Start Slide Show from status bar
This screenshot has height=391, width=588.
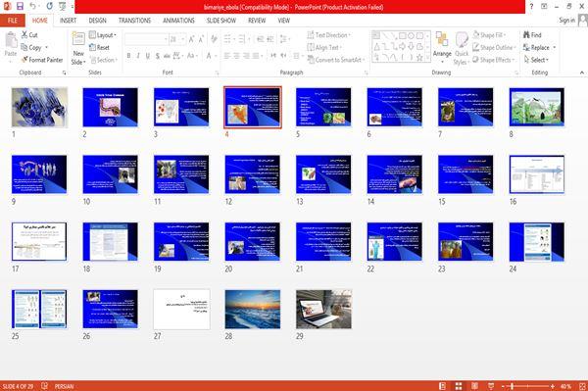point(491,386)
